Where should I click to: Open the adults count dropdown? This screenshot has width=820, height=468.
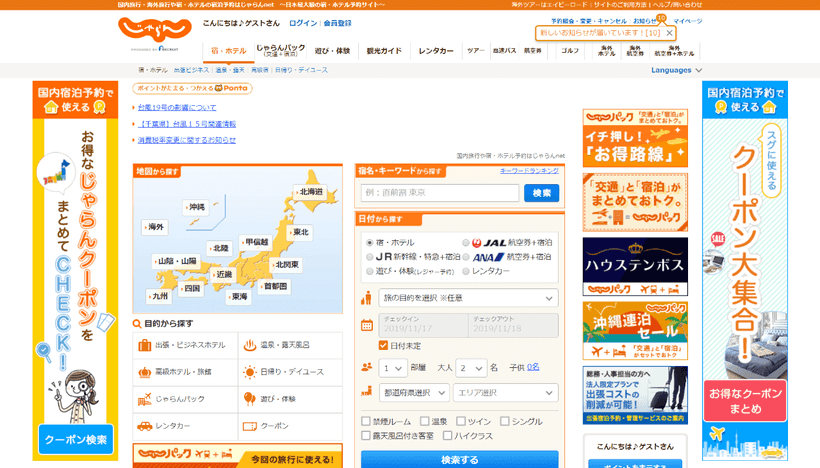(471, 368)
